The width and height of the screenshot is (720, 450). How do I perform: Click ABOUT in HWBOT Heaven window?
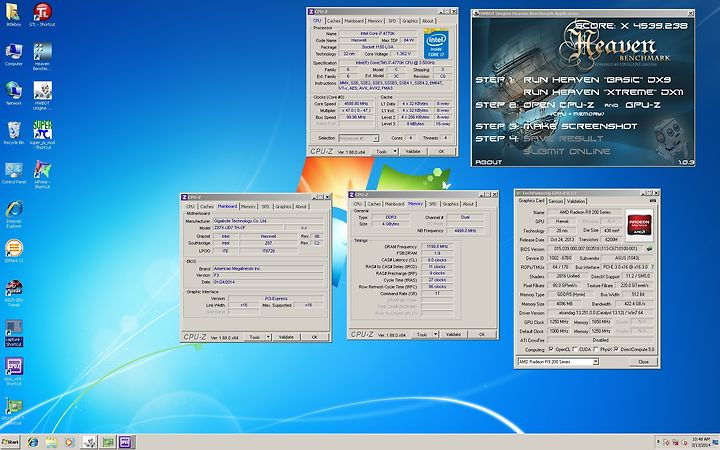489,162
